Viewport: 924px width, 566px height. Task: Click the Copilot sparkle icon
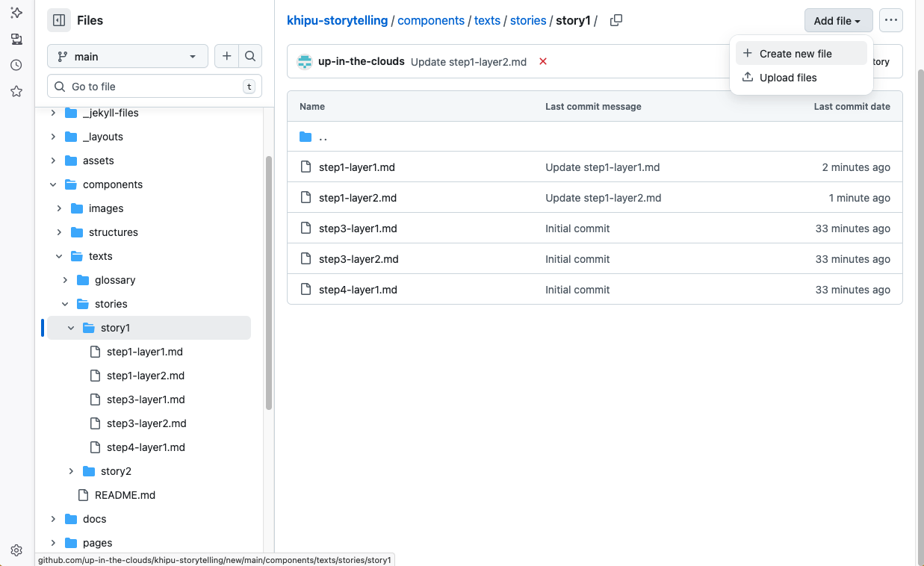(16, 13)
